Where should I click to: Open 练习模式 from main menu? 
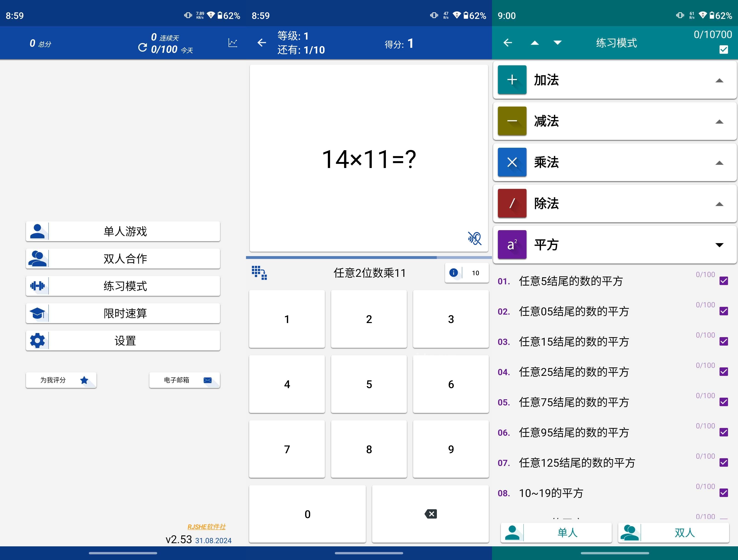click(x=123, y=286)
